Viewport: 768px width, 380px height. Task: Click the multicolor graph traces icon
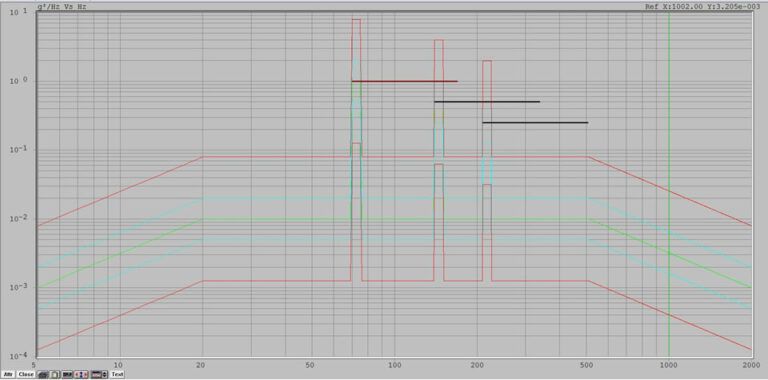coord(68,374)
